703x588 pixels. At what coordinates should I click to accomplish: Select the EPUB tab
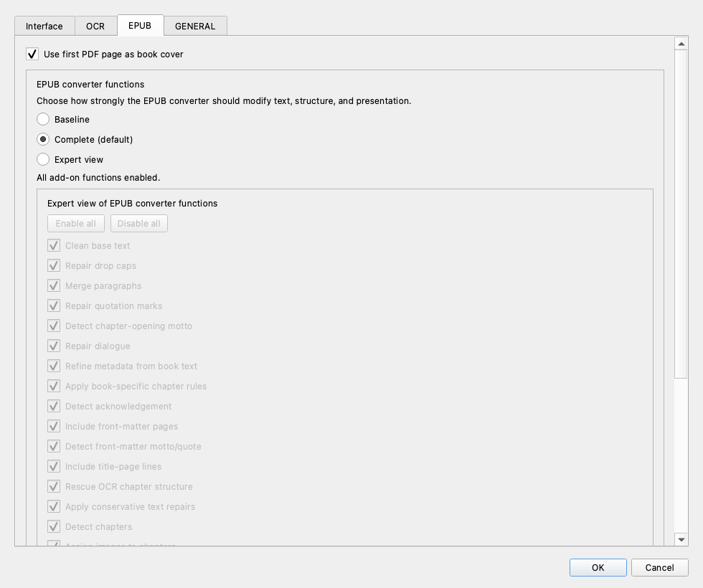(140, 26)
